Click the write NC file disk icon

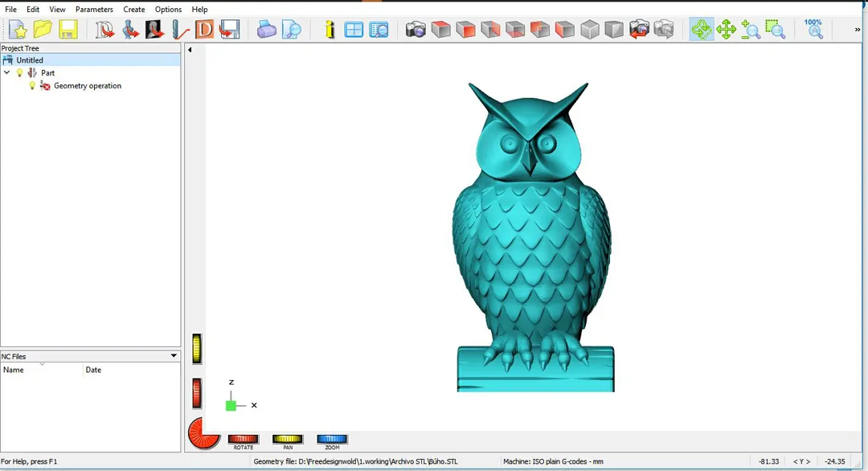click(229, 29)
